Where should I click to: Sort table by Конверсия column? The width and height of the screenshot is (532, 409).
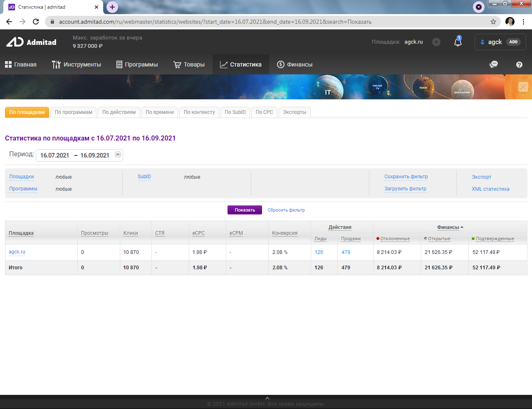pyautogui.click(x=285, y=233)
